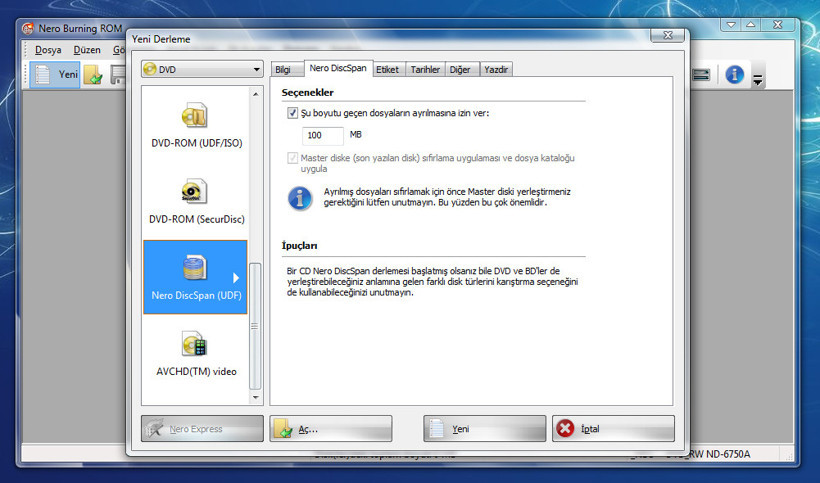The width and height of the screenshot is (820, 483).
Task: Click Yeni toolbar button in Nero window
Action: pos(55,74)
